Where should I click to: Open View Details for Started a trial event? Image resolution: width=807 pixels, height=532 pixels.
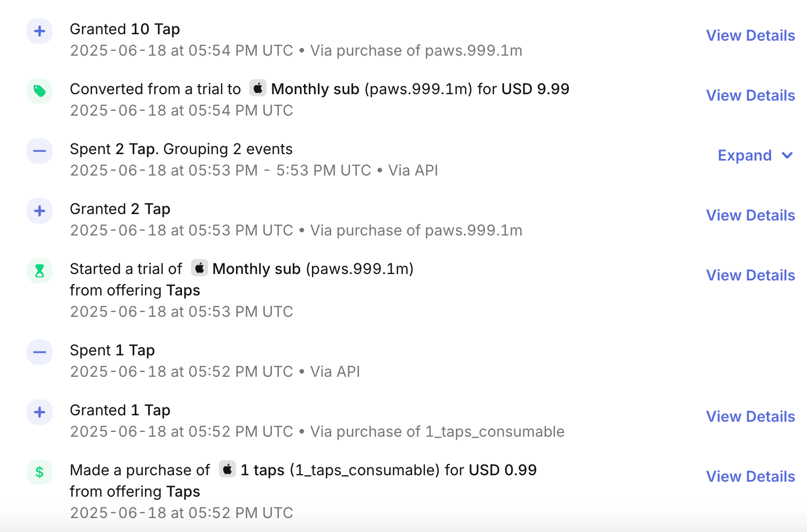click(x=750, y=275)
